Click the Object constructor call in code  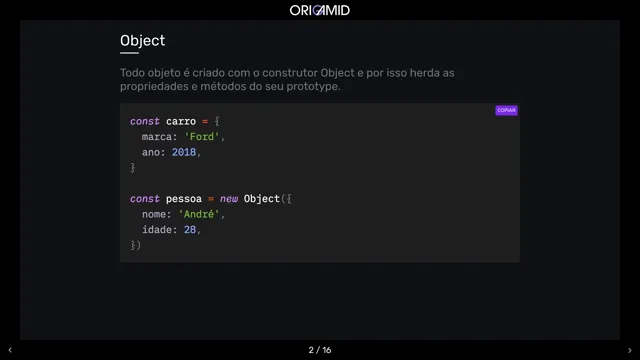tap(262, 199)
